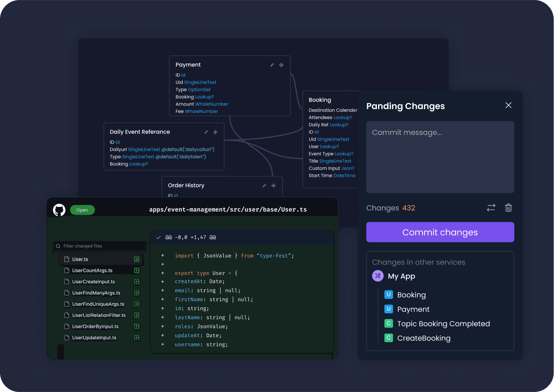Click Event Type Lookup? field in Booking
This screenshot has height=392, width=554.
tap(331, 154)
